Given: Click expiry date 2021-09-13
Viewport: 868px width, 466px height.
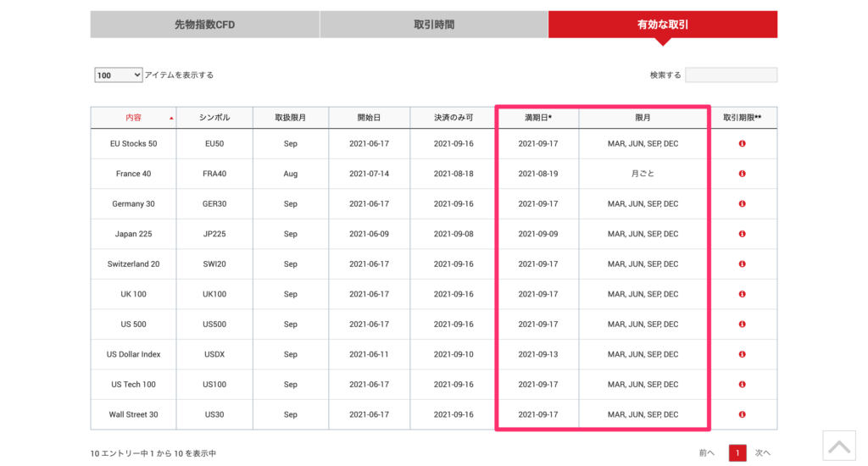Looking at the screenshot, I should pyautogui.click(x=538, y=354).
